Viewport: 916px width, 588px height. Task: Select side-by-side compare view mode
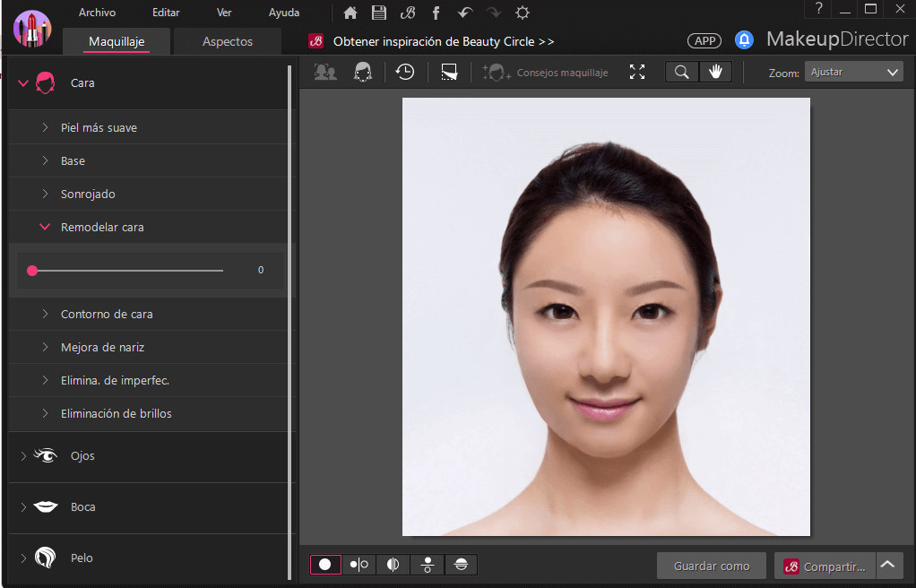coord(359,565)
